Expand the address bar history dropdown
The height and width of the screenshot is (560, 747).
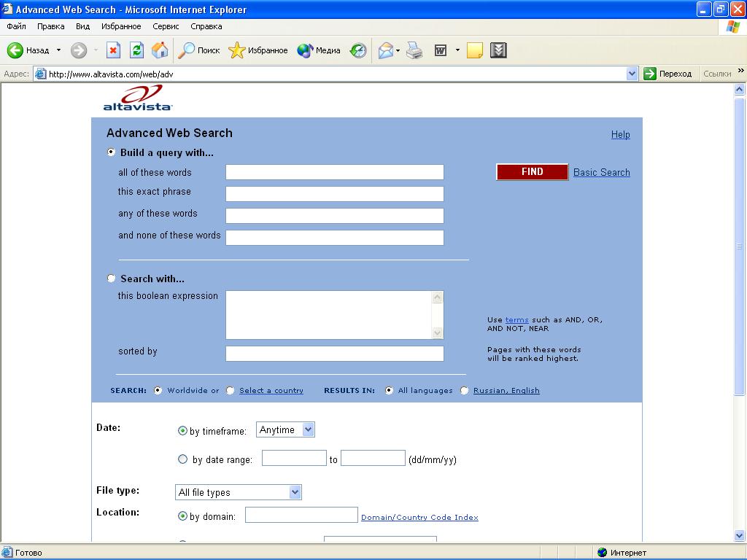[632, 74]
